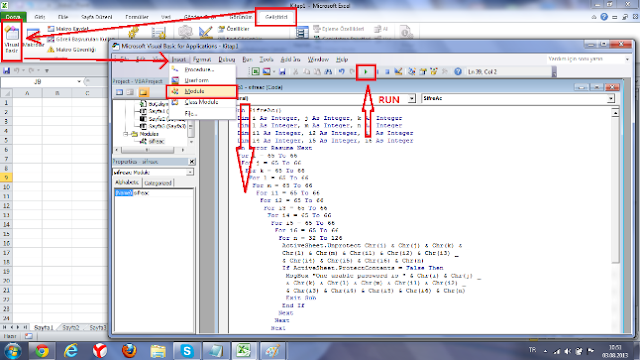Click Cut icon in VBA toolbar
Image resolution: width=640 pixels, height=360 pixels.
(296, 72)
